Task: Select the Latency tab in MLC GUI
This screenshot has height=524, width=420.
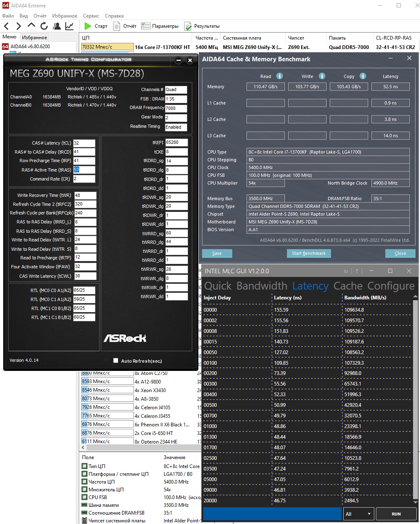Action: [310, 286]
